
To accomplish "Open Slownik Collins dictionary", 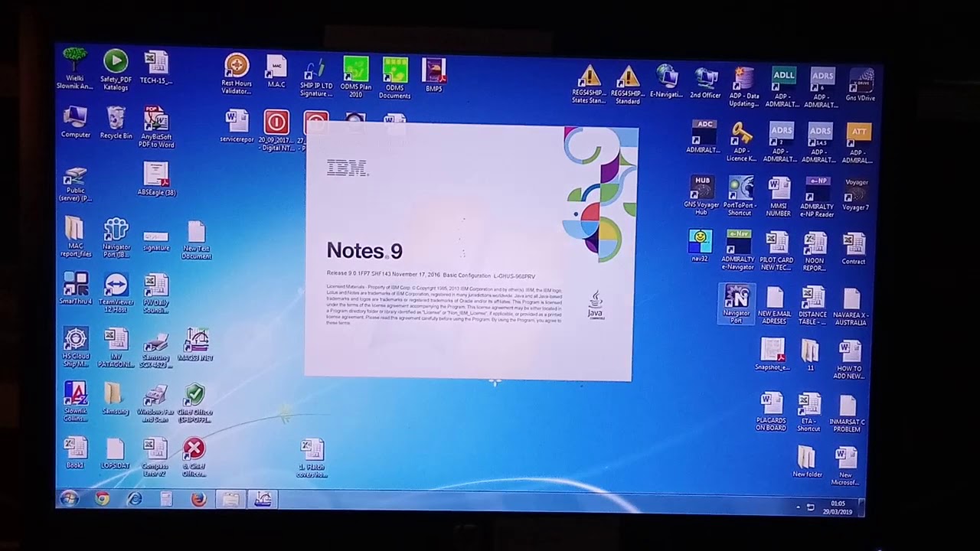I will click(76, 402).
